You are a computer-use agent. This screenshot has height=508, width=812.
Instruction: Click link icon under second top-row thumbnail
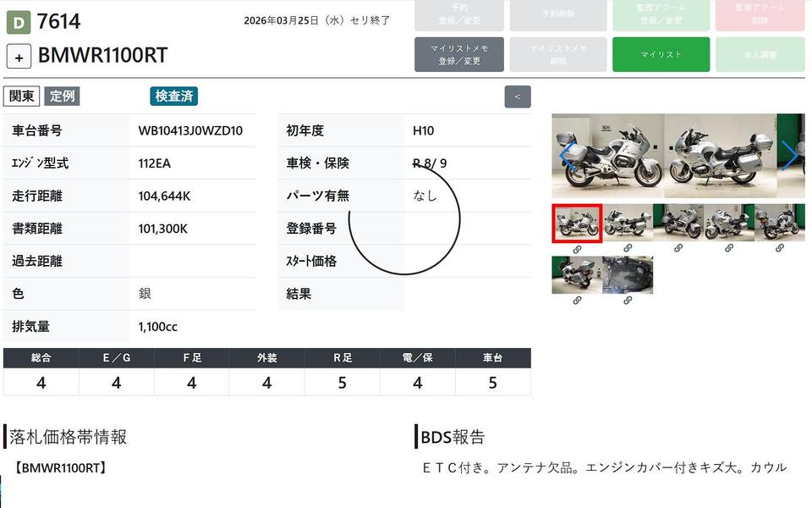(x=628, y=248)
